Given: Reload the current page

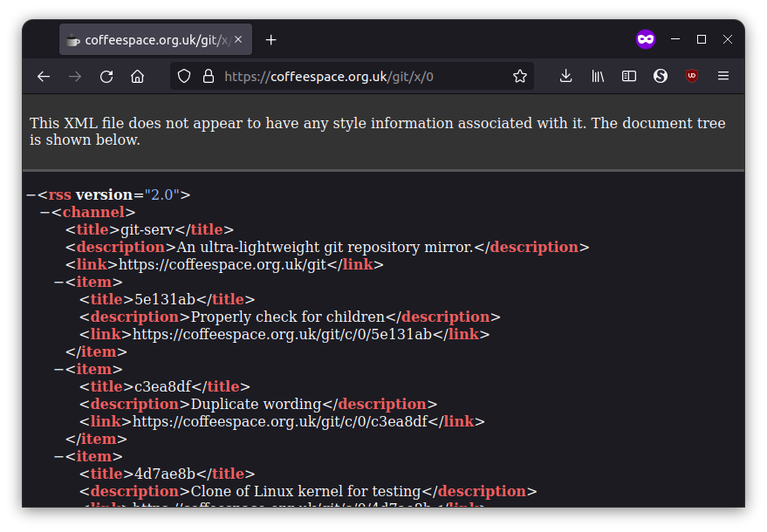Looking at the screenshot, I should click(x=106, y=76).
